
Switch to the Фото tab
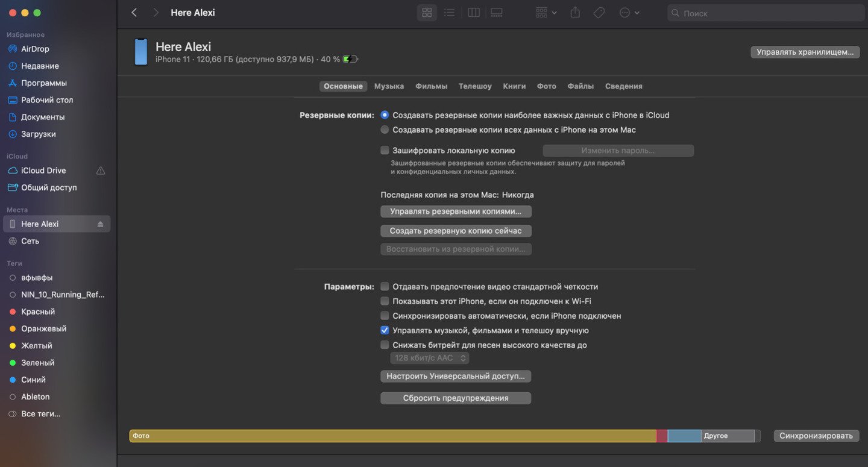coord(547,86)
